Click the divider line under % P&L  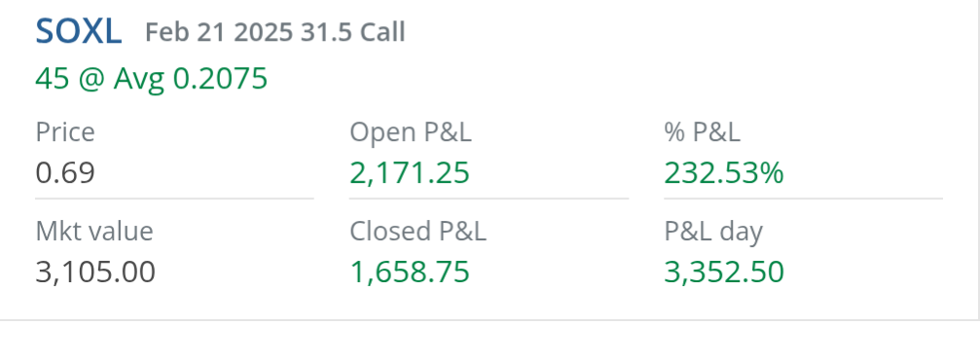(x=803, y=199)
